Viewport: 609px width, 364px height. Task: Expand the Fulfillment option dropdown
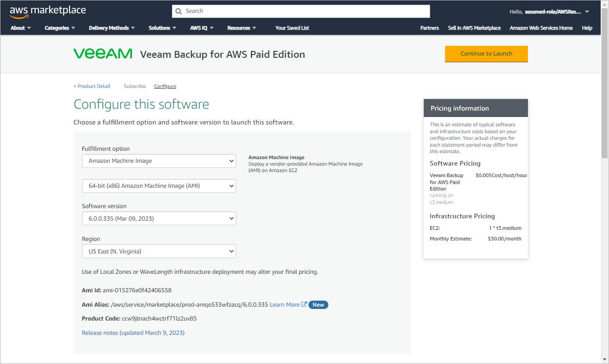coord(159,161)
